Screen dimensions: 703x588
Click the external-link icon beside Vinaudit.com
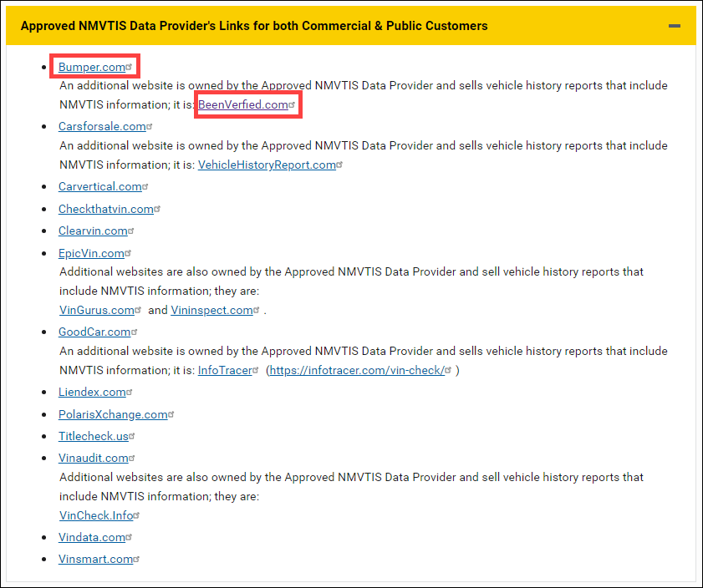[x=132, y=459]
